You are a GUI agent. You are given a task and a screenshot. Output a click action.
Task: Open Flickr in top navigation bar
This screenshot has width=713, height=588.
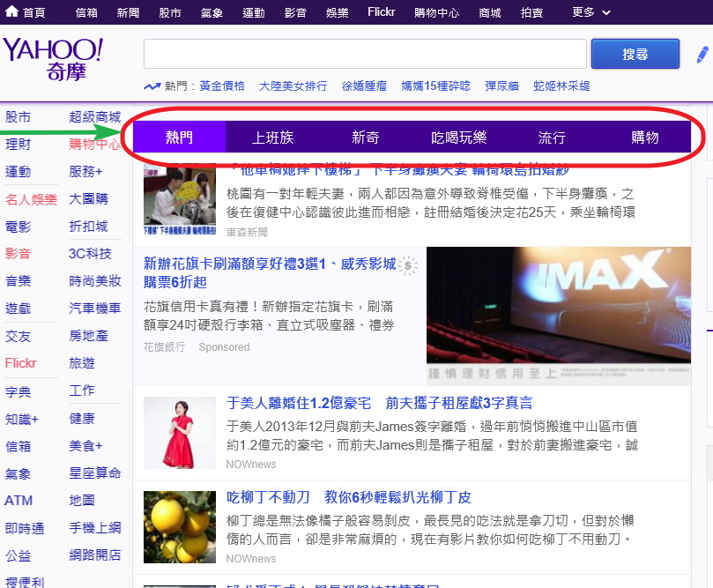pyautogui.click(x=381, y=11)
